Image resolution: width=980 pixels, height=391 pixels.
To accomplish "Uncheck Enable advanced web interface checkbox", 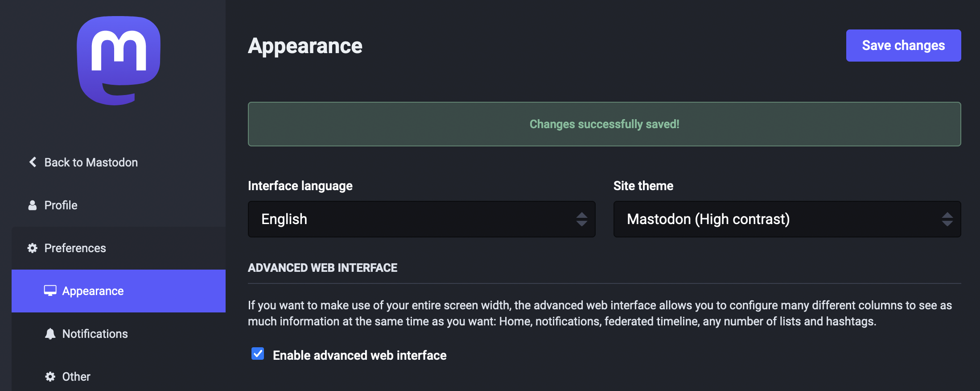I will [x=258, y=354].
